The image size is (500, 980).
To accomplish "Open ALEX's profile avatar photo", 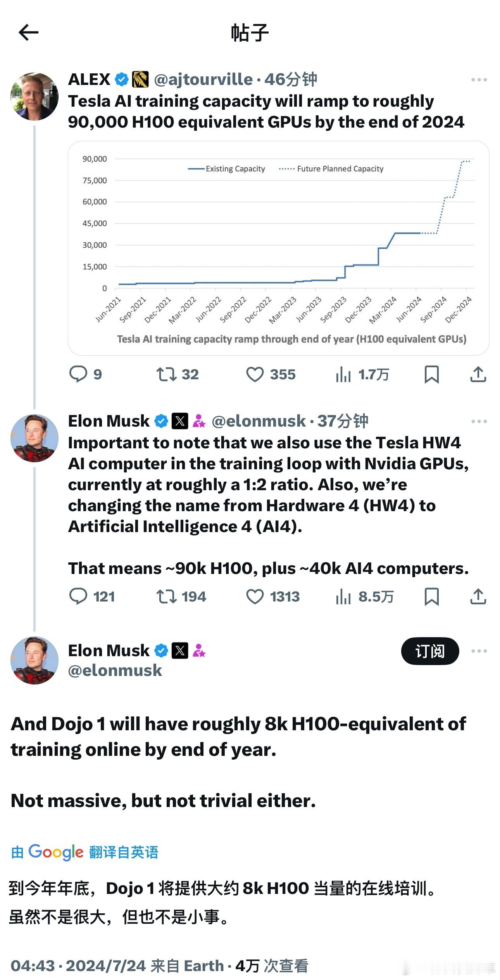I will [x=34, y=97].
